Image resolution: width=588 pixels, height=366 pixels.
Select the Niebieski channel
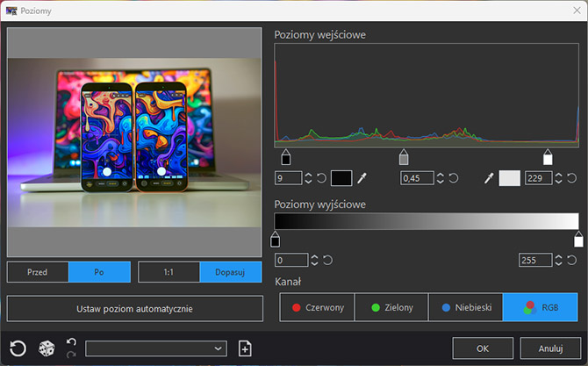tap(466, 307)
